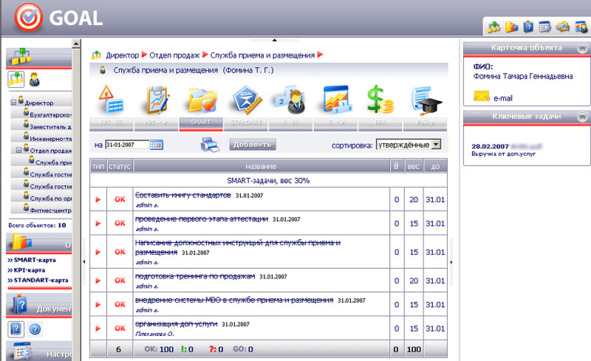Open the calendar settings icon in top toolbar
Viewport: 591px width, 361px height.
[x=545, y=27]
